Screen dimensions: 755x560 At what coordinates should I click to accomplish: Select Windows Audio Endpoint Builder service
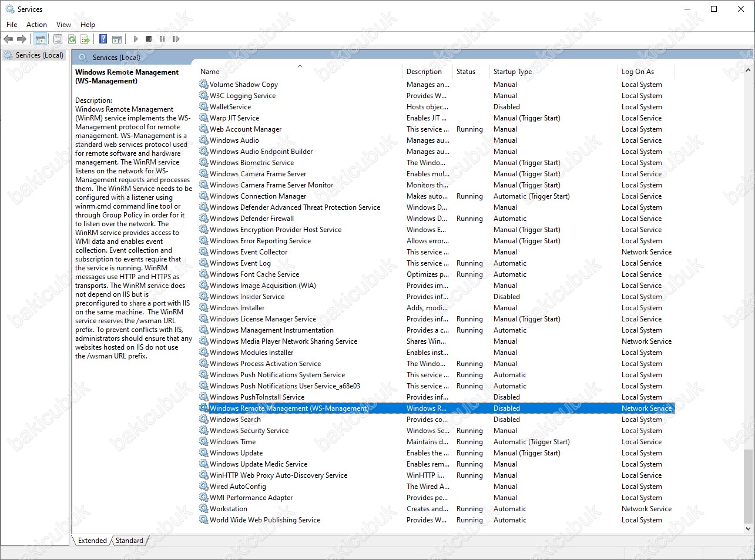tap(437, 151)
